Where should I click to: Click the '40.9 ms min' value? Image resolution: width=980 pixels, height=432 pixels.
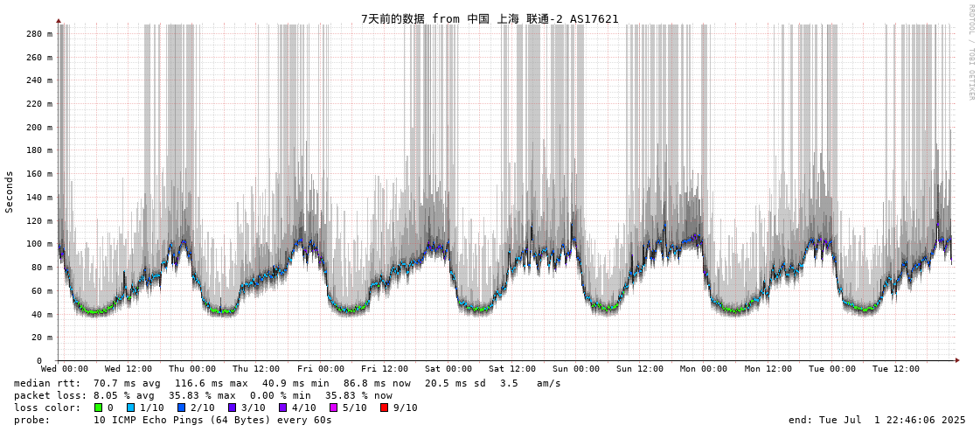[295, 383]
